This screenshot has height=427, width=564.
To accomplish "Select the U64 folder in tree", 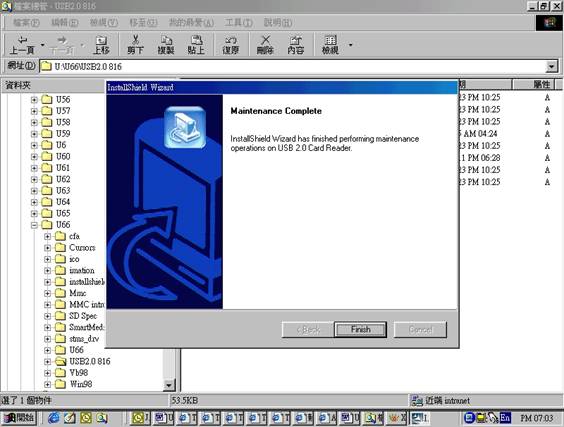I will (63, 202).
